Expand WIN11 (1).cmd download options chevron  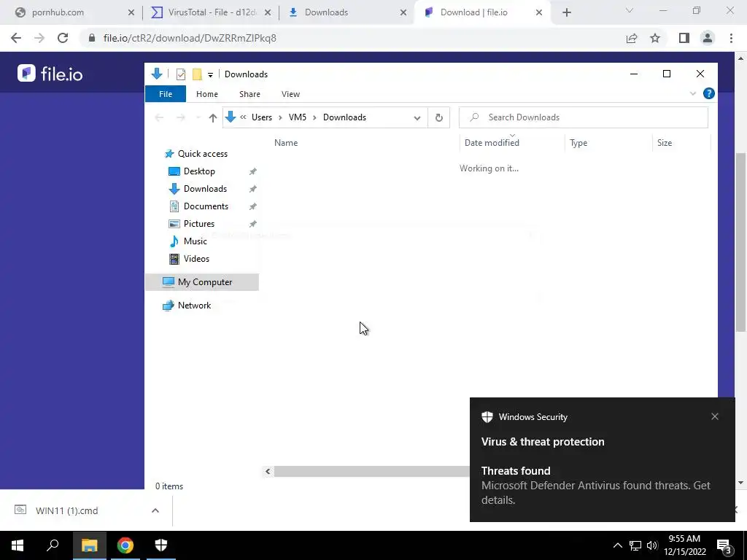(x=155, y=510)
